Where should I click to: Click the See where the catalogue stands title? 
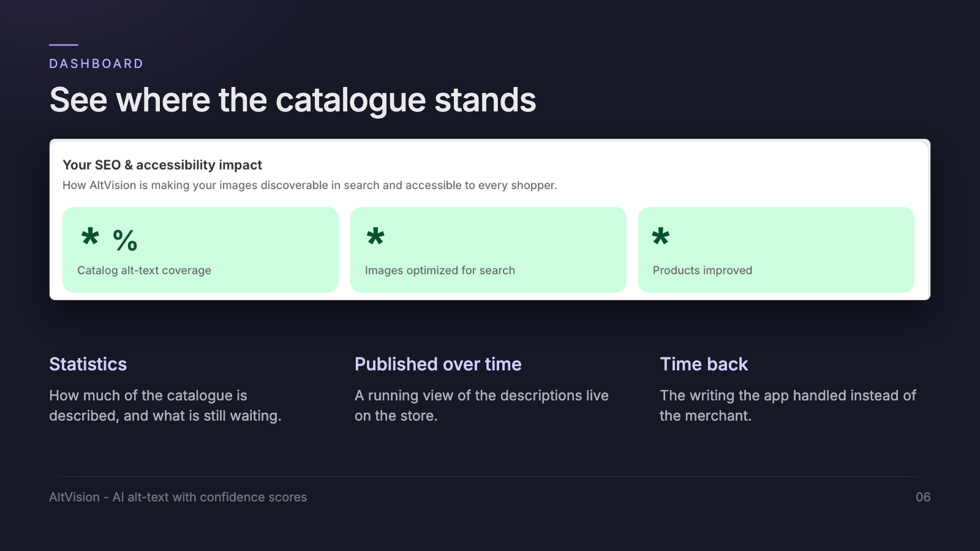tap(293, 100)
